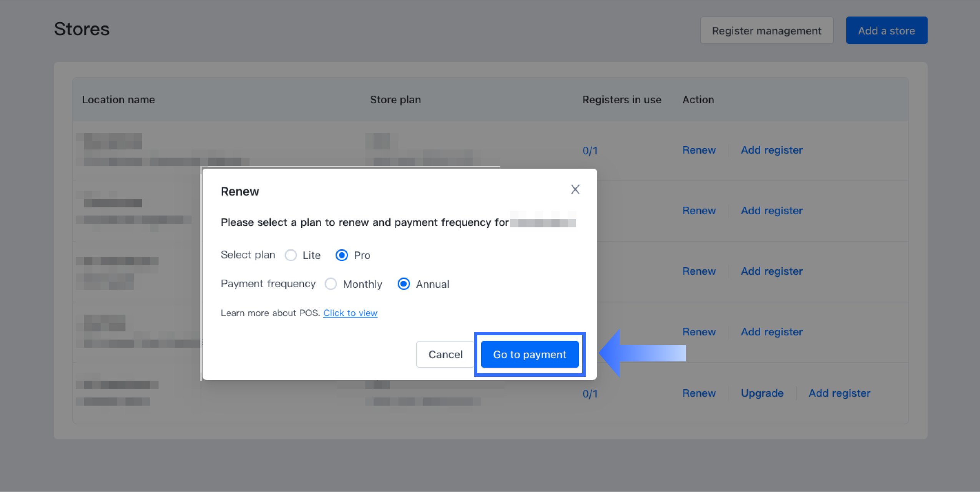
Task: Click Add register in first store row
Action: (771, 150)
